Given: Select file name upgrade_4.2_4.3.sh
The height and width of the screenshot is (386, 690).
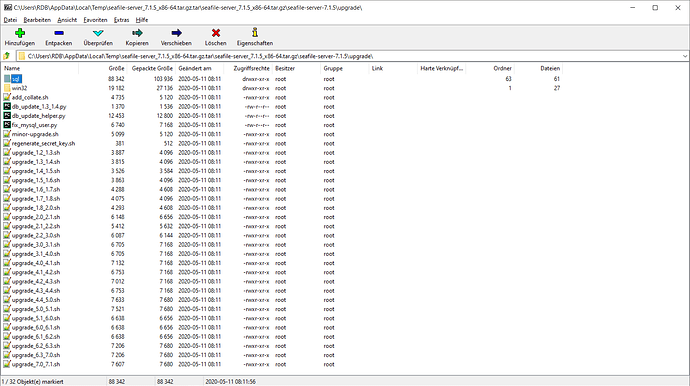Looking at the screenshot, I should click(36, 281).
